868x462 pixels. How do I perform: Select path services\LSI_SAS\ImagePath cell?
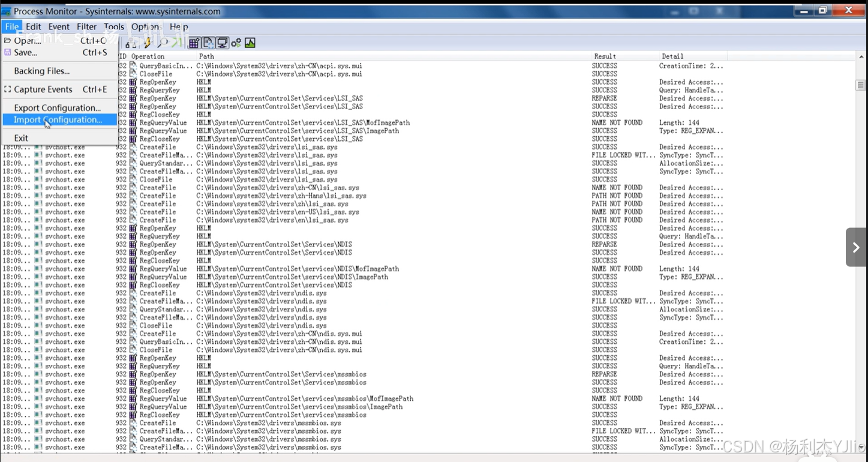[298, 131]
